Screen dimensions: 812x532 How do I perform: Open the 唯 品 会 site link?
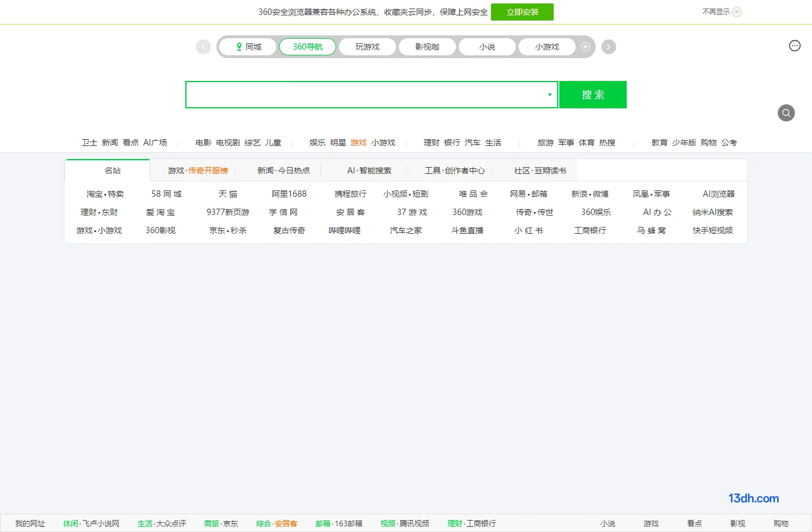click(473, 194)
